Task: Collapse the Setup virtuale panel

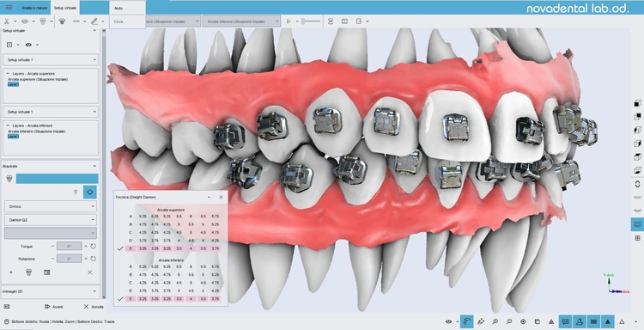Action: [94, 31]
